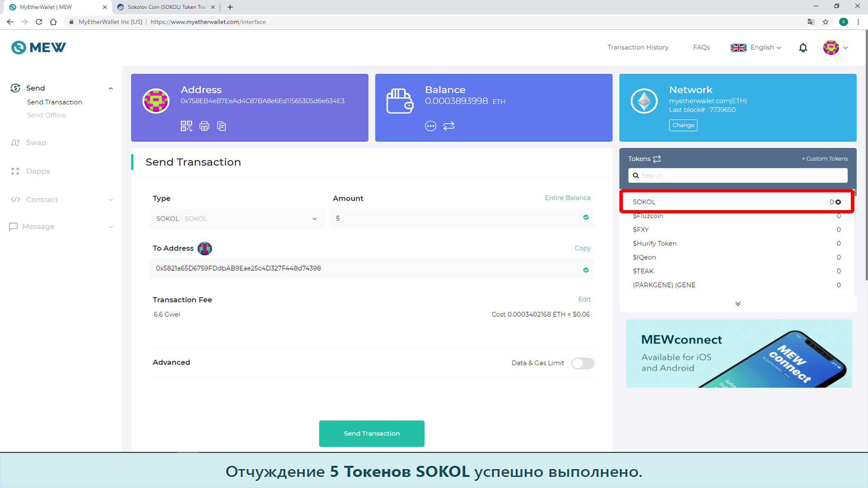Collapse the Send sidebar section
This screenshot has width=868, height=488.
[111, 89]
